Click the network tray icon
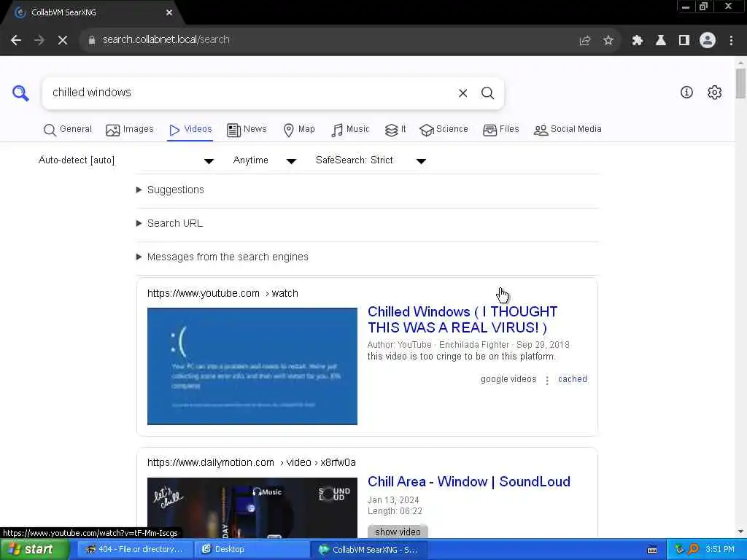Image resolution: width=747 pixels, height=560 pixels. pyautogui.click(x=679, y=549)
